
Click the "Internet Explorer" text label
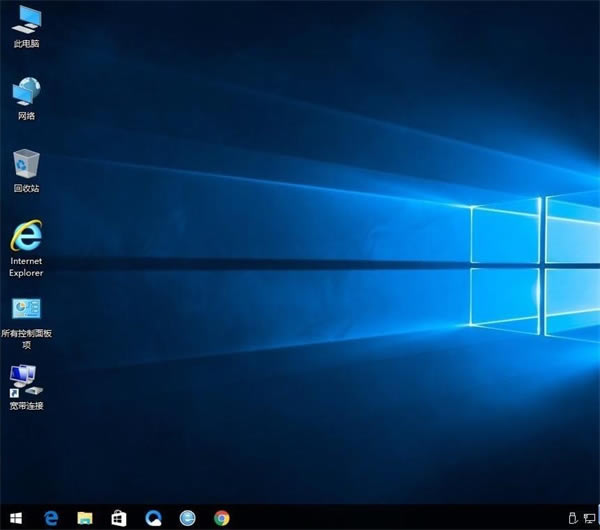click(x=26, y=267)
